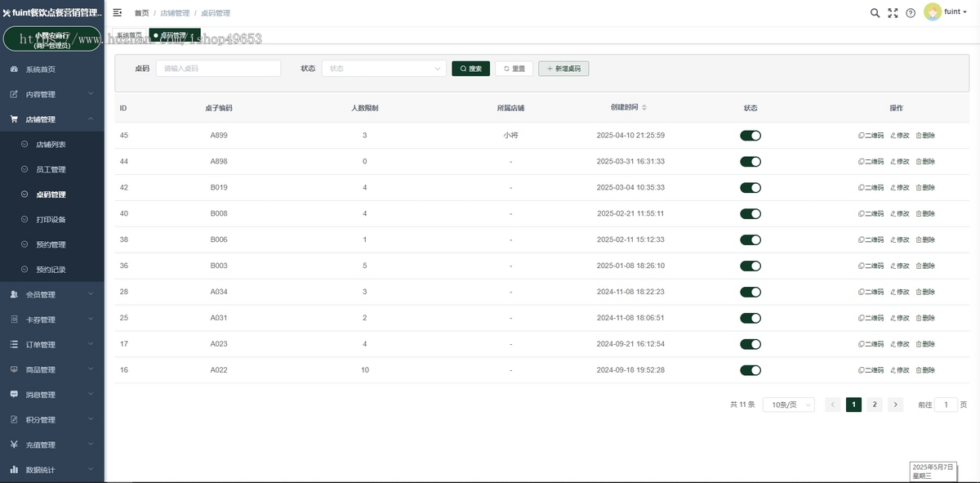Open the 10条/页 page size dropdown
The height and width of the screenshot is (483, 980).
click(789, 405)
